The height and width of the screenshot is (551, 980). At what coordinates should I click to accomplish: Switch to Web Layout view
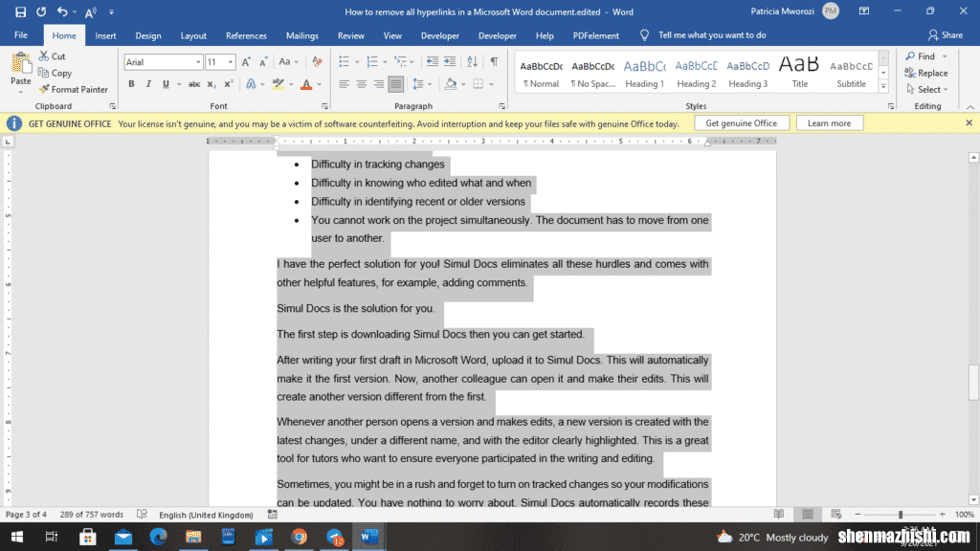[836, 514]
